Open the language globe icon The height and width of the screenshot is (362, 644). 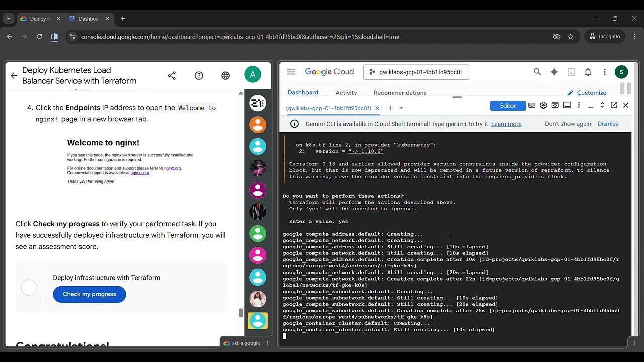(x=226, y=76)
